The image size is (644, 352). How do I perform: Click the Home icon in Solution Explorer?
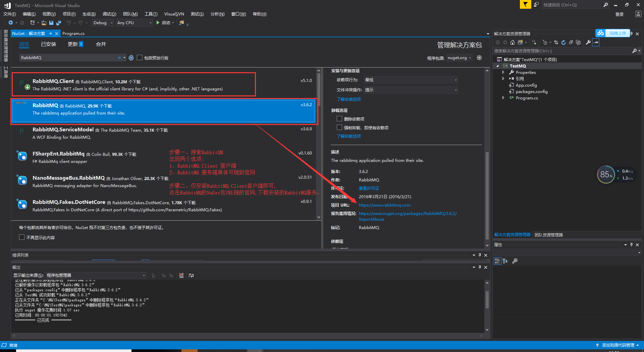point(512,42)
